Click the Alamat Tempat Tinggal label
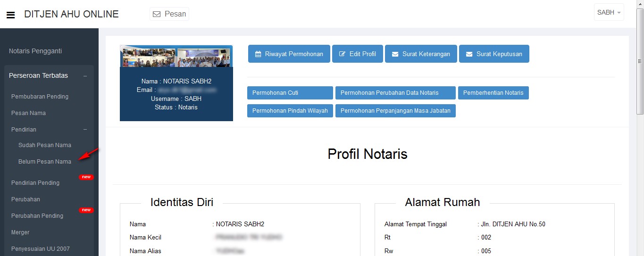The height and width of the screenshot is (256, 644). coord(416,224)
